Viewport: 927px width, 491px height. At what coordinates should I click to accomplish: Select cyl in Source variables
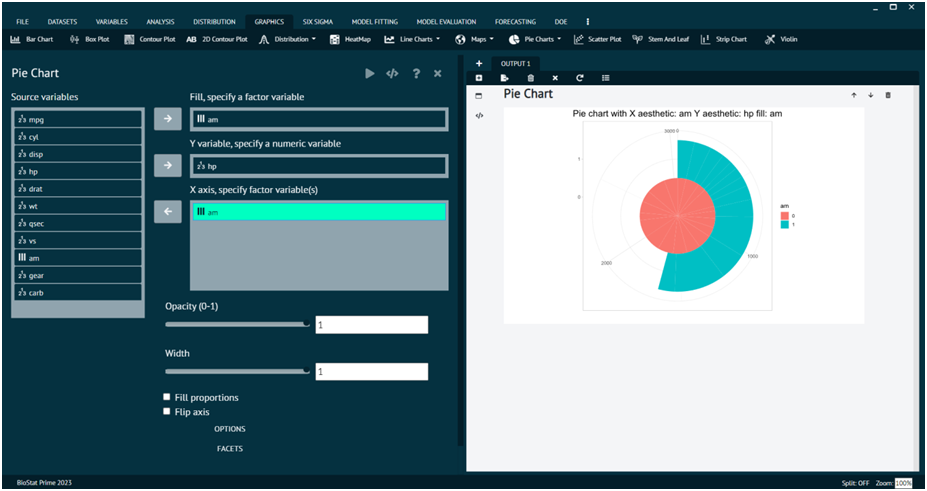[78, 136]
